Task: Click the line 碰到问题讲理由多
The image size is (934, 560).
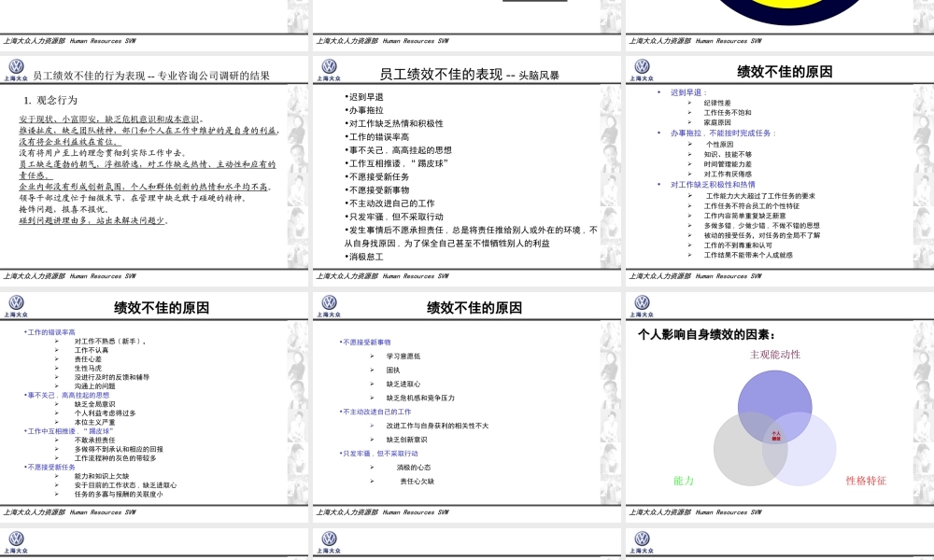Action: click(x=93, y=220)
